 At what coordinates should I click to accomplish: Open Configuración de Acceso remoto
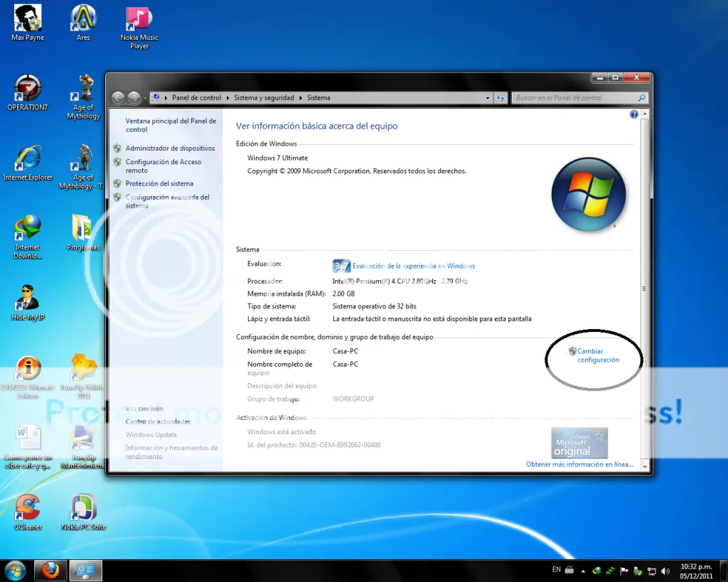coord(164,166)
